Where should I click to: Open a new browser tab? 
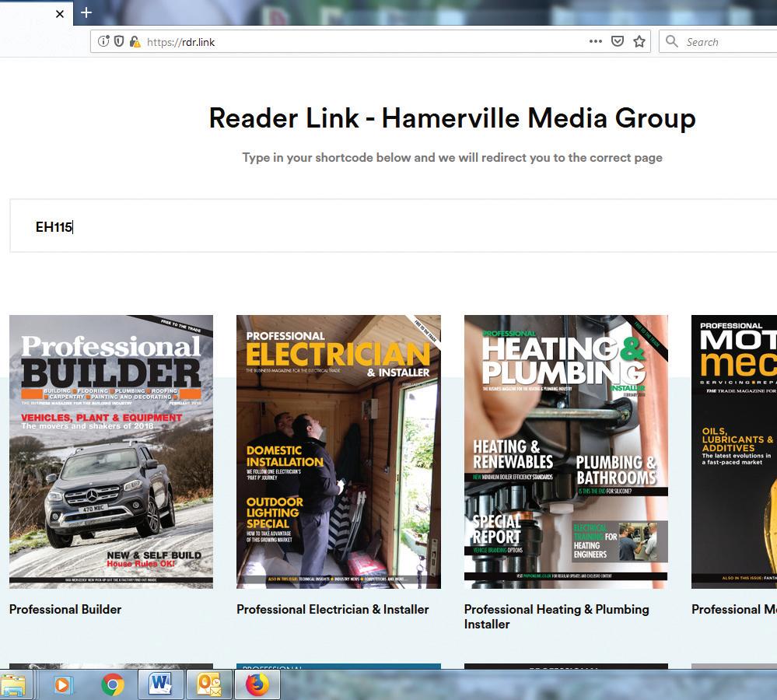pos(86,12)
